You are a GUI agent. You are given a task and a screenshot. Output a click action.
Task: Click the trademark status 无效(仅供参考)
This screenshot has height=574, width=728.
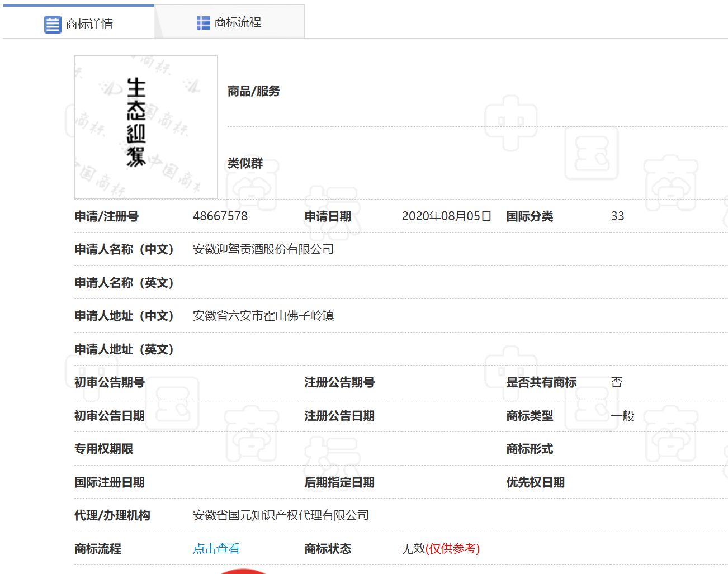click(x=440, y=549)
